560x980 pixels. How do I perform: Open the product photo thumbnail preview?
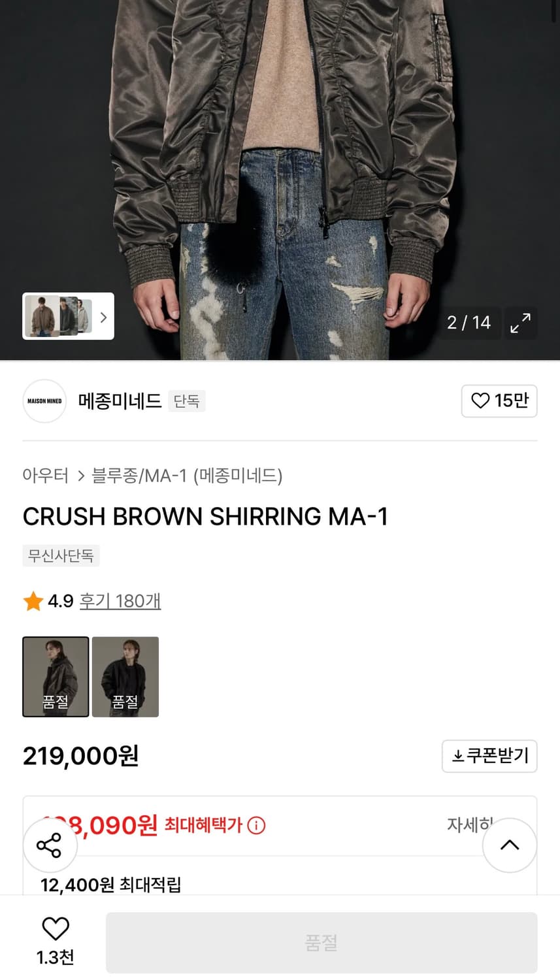click(x=58, y=317)
